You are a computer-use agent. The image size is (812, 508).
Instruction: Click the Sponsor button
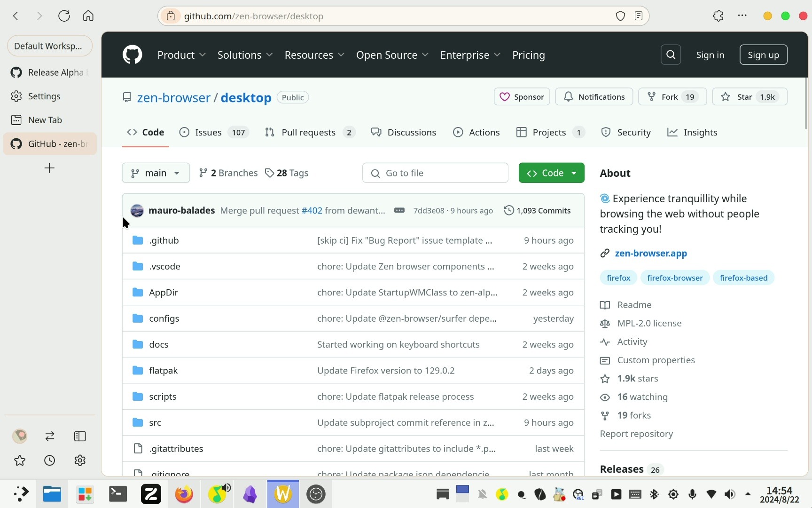[x=522, y=97]
